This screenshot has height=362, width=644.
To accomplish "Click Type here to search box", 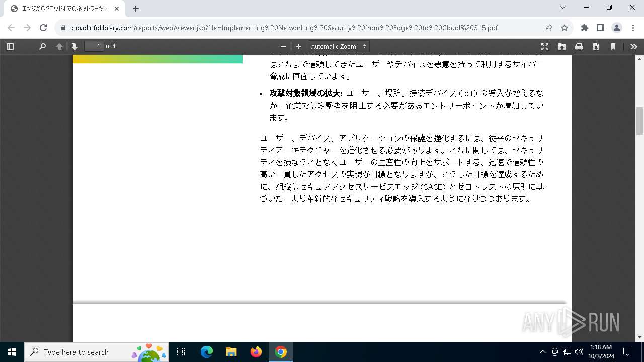I will [97, 352].
